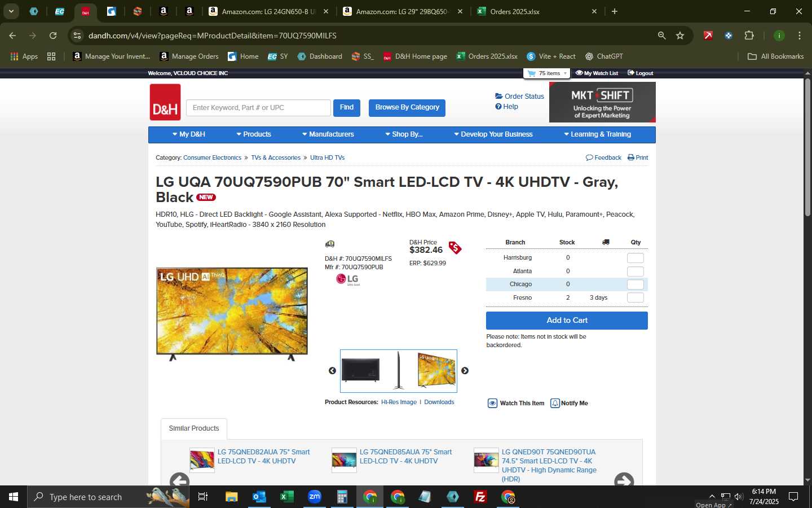Click the Fresno quantity field
812x508 pixels.
click(x=636, y=297)
